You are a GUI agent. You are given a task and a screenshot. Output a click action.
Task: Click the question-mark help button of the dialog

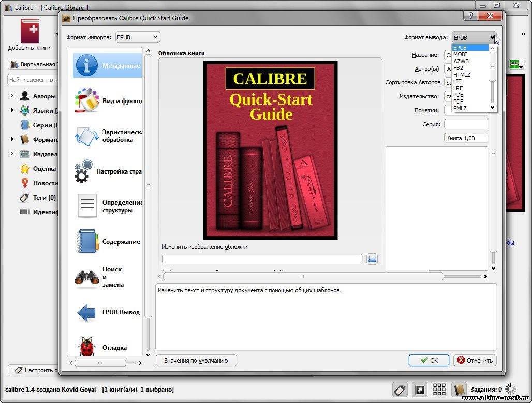[x=470, y=16]
